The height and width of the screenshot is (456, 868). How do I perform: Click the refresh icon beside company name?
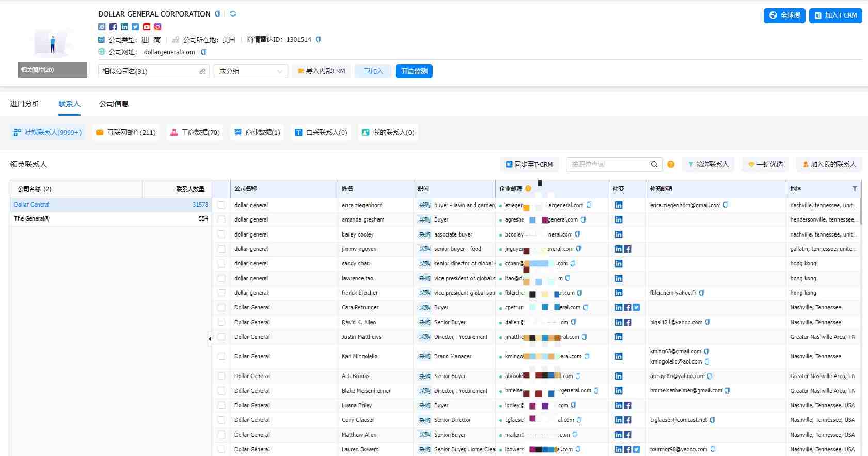[x=233, y=14]
